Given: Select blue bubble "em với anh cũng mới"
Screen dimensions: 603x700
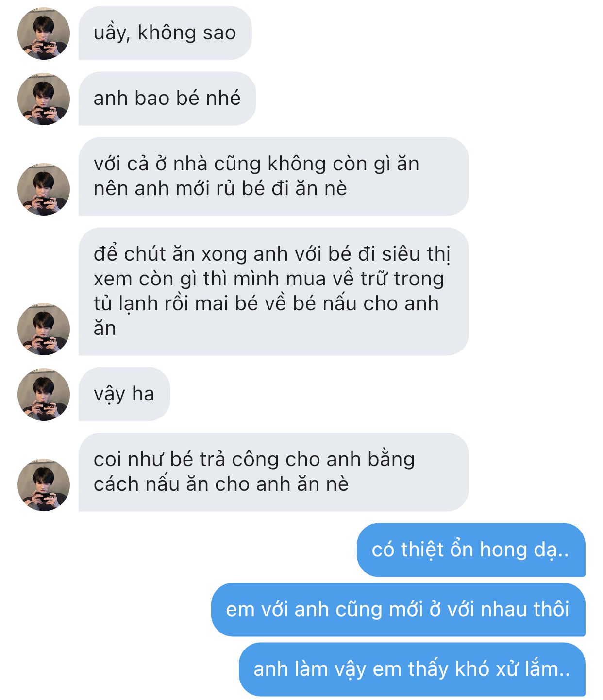Looking at the screenshot, I should [398, 610].
